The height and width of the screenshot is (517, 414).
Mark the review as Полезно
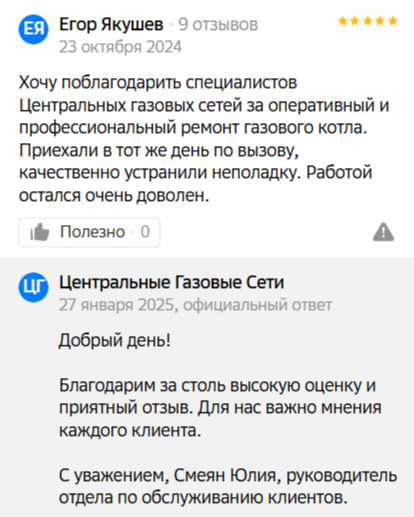coord(89,232)
